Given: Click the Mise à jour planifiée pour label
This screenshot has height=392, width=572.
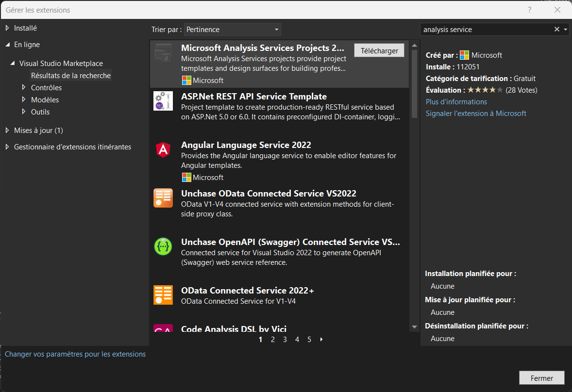Looking at the screenshot, I should coord(470,300).
